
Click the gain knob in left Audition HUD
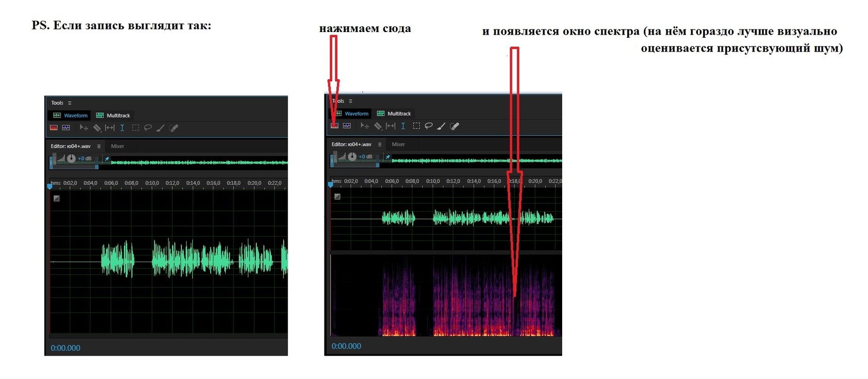pyautogui.click(x=71, y=159)
